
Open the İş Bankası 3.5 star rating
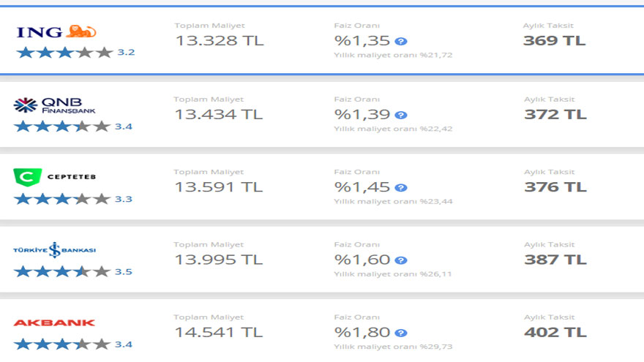73,272
